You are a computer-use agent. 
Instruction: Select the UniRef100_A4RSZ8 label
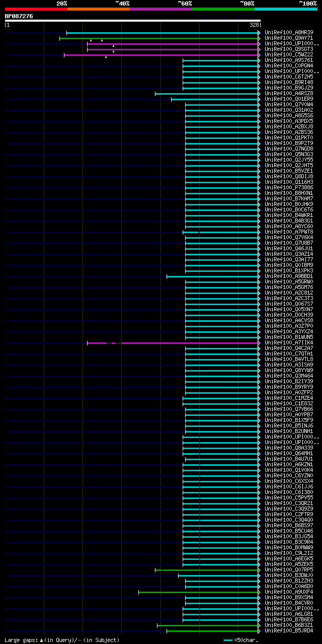click(x=289, y=93)
